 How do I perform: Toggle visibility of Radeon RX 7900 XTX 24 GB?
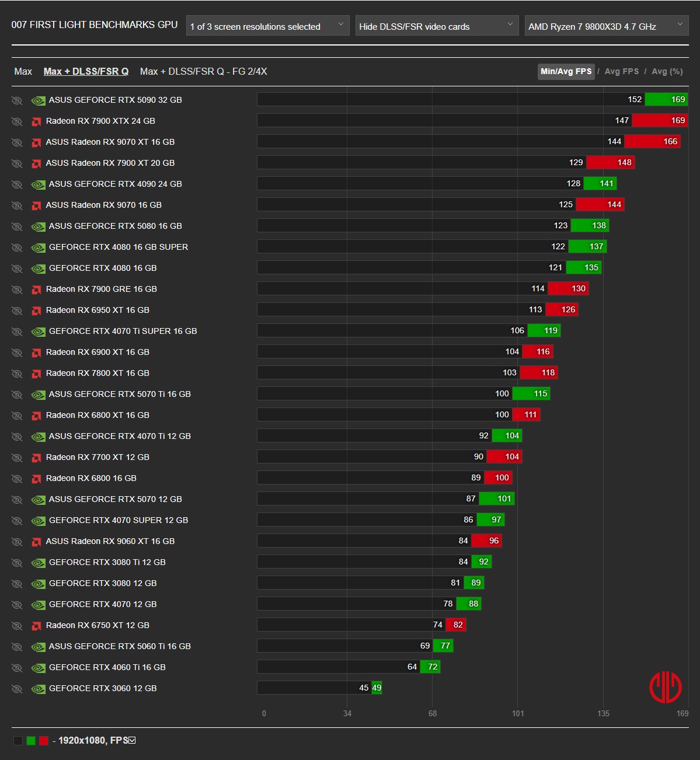click(x=17, y=121)
